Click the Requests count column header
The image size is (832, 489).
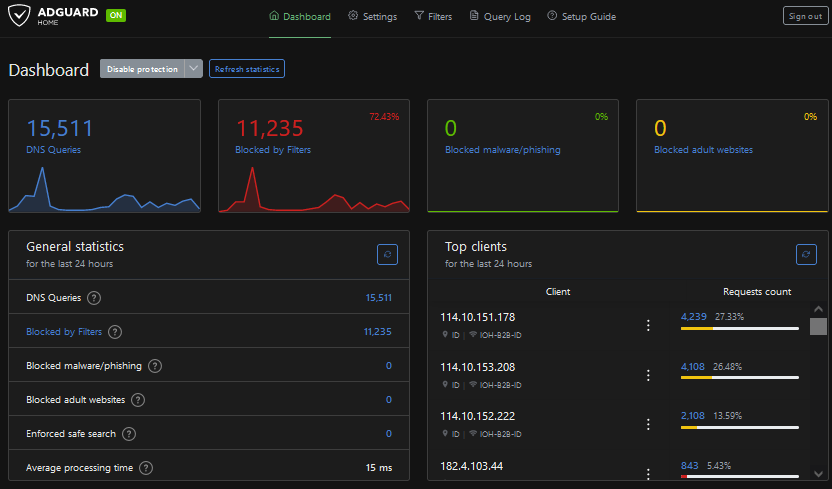(757, 292)
